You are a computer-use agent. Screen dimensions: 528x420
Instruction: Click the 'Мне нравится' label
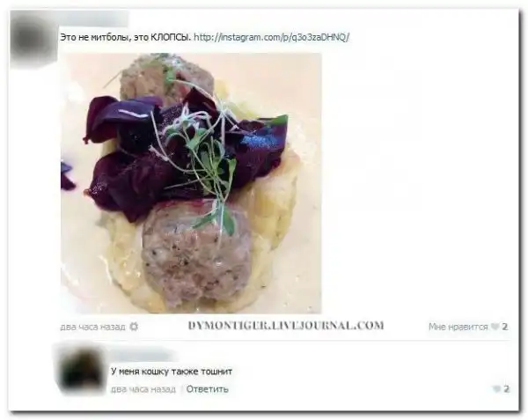[458, 327]
